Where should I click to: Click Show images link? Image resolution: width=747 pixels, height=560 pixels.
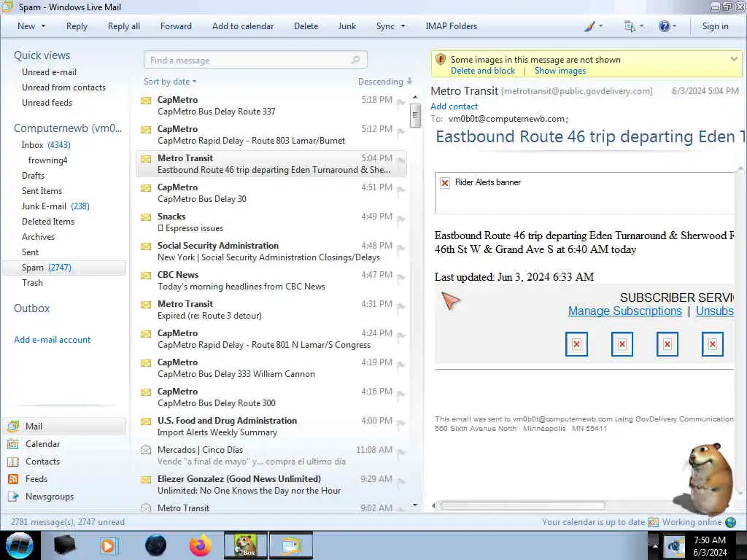pyautogui.click(x=560, y=71)
